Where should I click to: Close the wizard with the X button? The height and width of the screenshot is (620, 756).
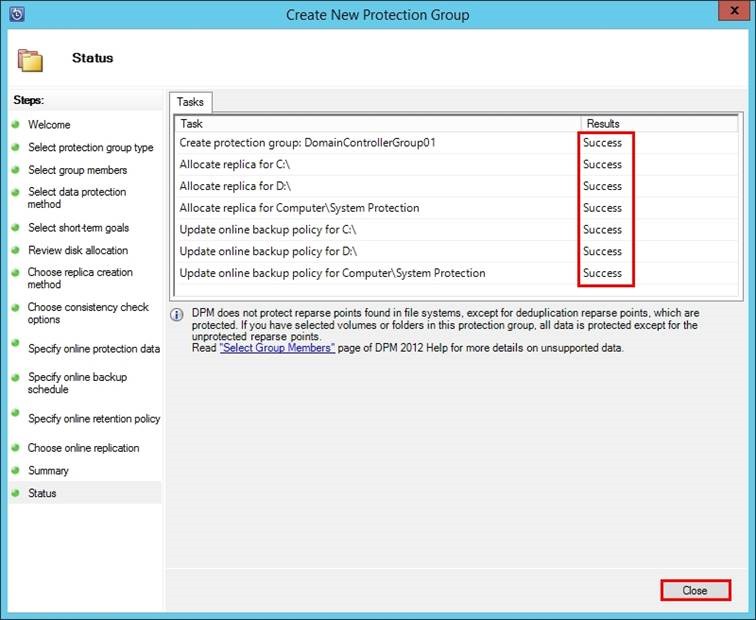[734, 11]
